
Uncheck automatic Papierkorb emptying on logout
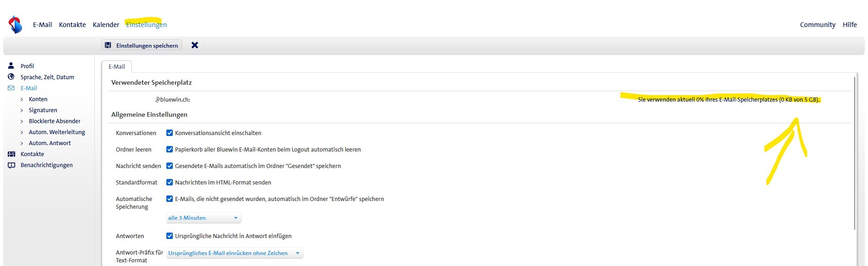170,149
